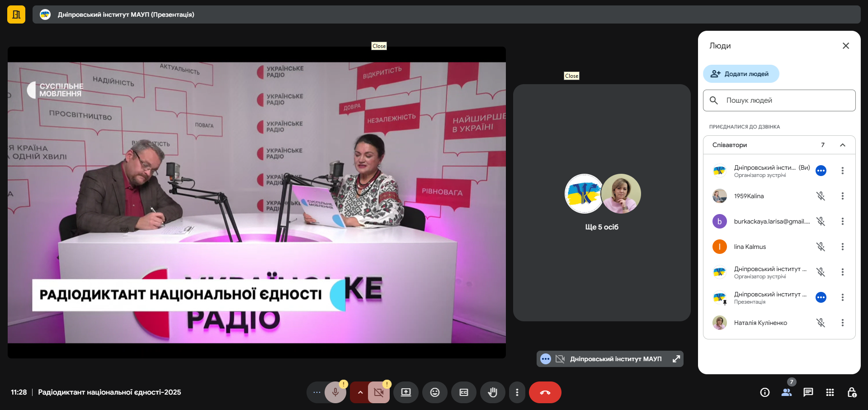Image resolution: width=868 pixels, height=410 pixels.
Task: Open the emoji reactions button
Action: point(434,392)
